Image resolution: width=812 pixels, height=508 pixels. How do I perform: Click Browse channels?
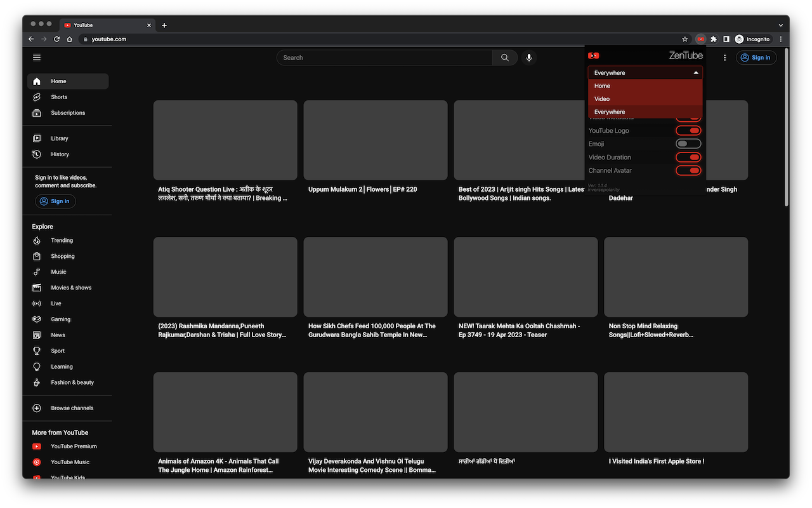(68, 408)
